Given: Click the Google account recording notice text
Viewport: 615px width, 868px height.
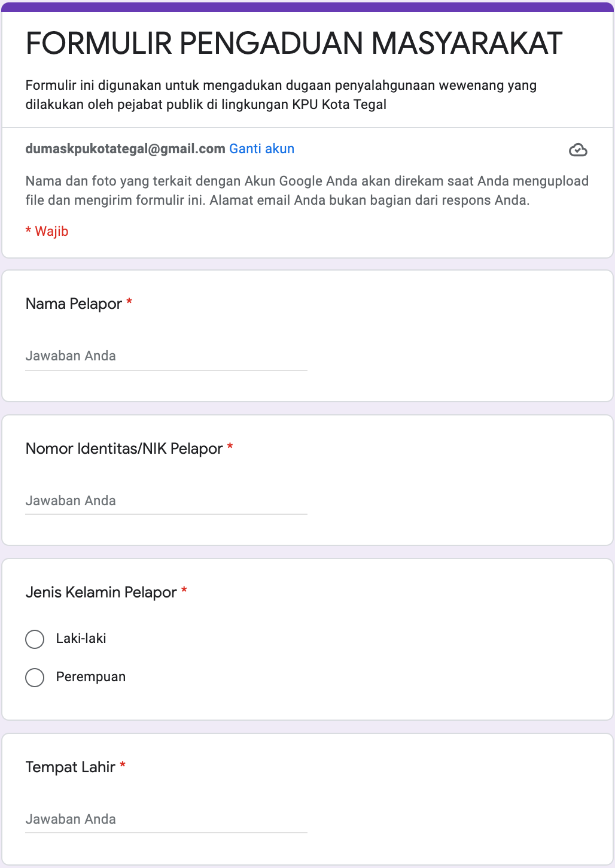Looking at the screenshot, I should point(307,190).
